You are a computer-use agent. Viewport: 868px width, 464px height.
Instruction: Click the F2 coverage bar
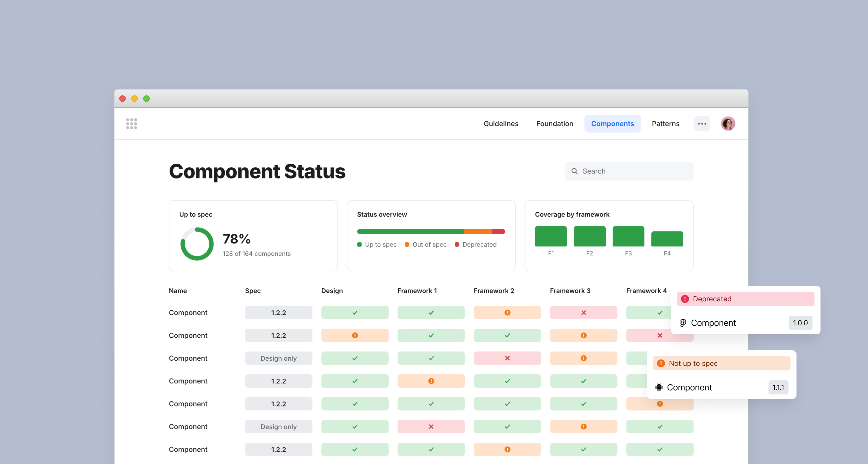pyautogui.click(x=589, y=236)
